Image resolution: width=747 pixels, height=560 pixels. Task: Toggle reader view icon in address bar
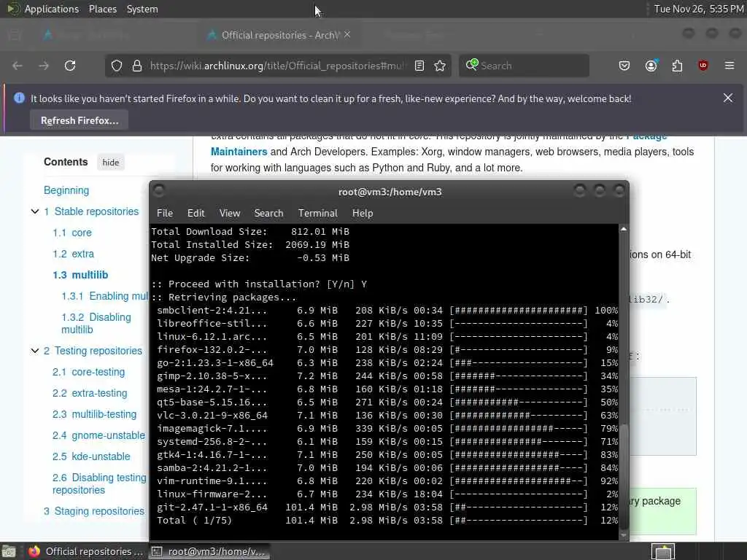click(419, 66)
